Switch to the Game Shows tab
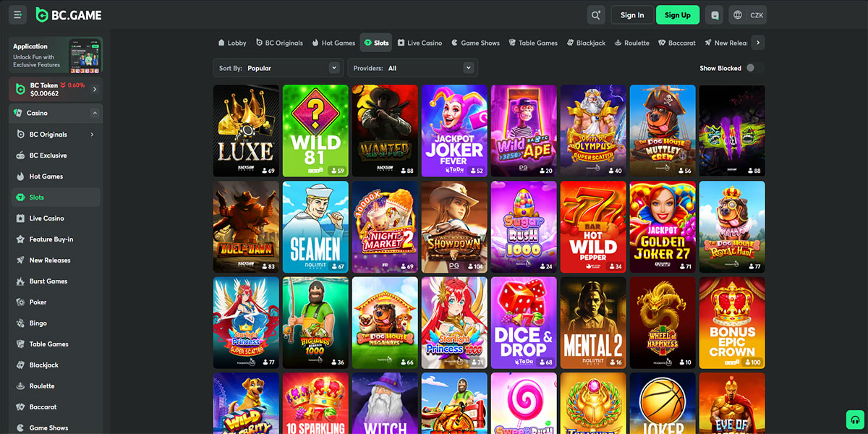This screenshot has width=868, height=434. (x=475, y=42)
